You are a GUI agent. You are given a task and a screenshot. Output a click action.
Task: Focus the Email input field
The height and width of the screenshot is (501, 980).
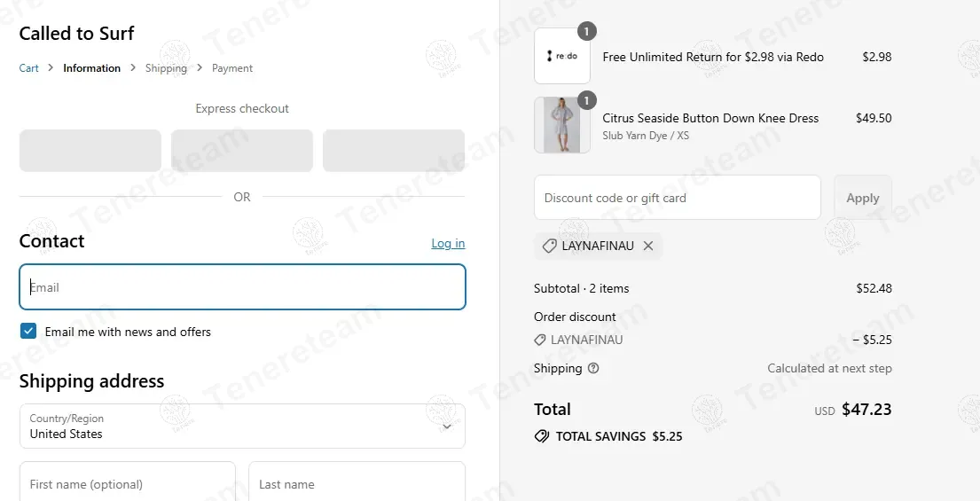pos(242,287)
